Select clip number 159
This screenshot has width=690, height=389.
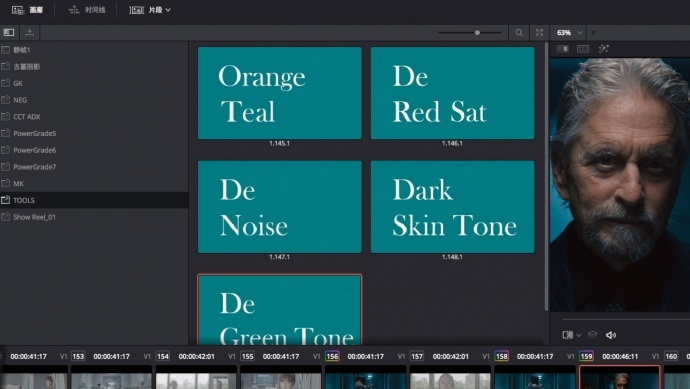click(x=586, y=356)
